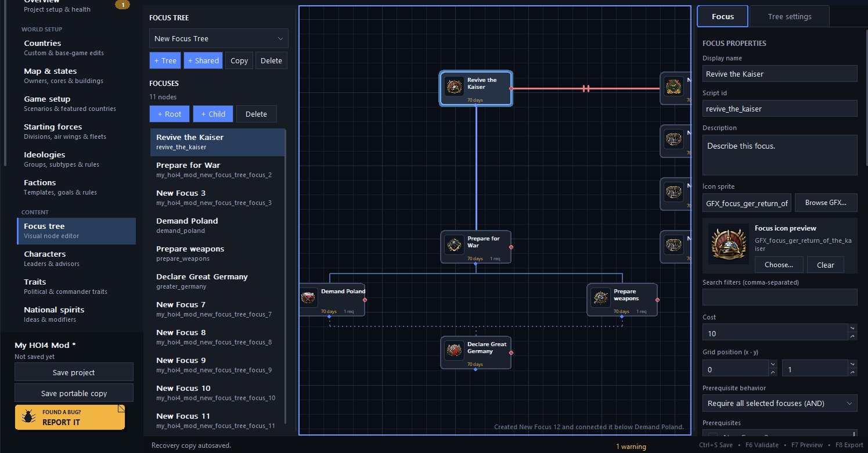The height and width of the screenshot is (453, 868).
Task: Click the Choose... icon button
Action: [779, 265]
